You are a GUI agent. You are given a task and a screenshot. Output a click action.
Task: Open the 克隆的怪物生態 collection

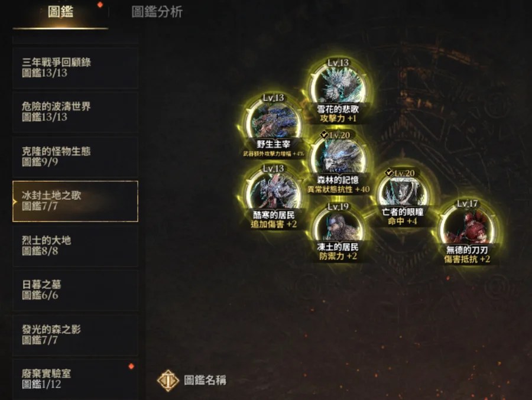(75, 157)
